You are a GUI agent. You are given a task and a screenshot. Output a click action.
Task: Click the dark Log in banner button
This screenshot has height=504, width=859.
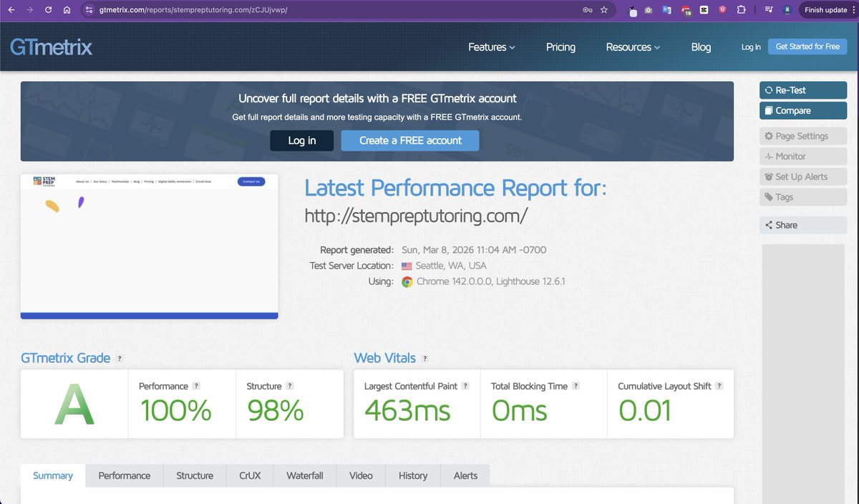pos(301,140)
